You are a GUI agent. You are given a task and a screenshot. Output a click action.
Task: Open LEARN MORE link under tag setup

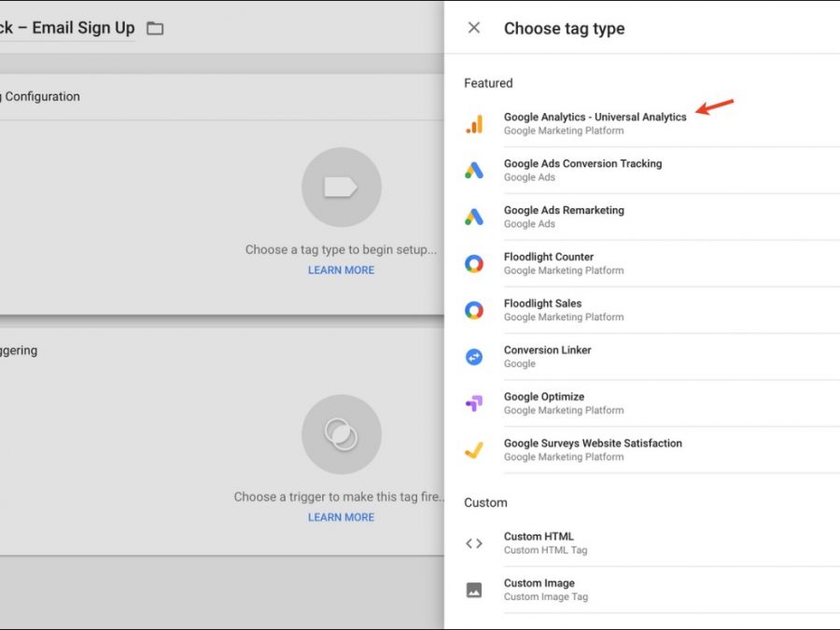click(x=341, y=271)
